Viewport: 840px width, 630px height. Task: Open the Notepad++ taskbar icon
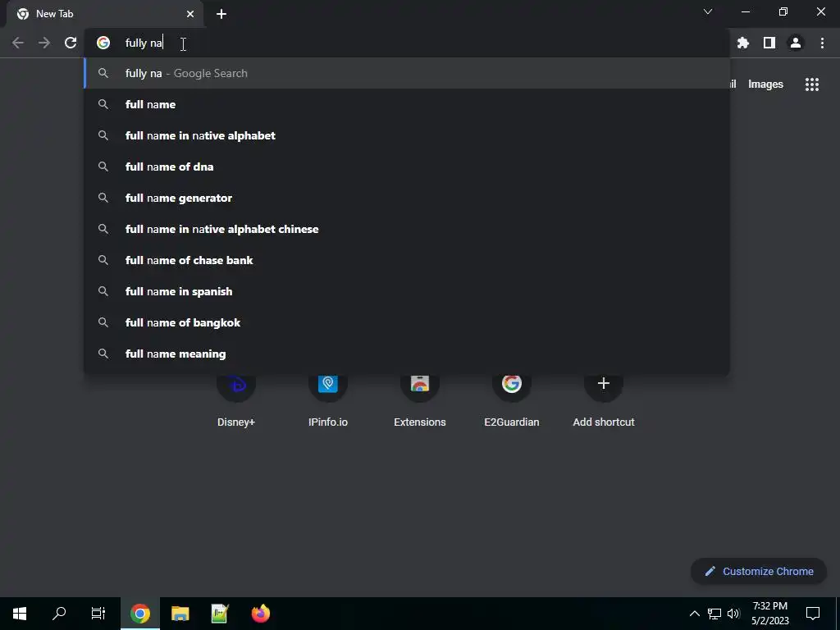point(220,614)
